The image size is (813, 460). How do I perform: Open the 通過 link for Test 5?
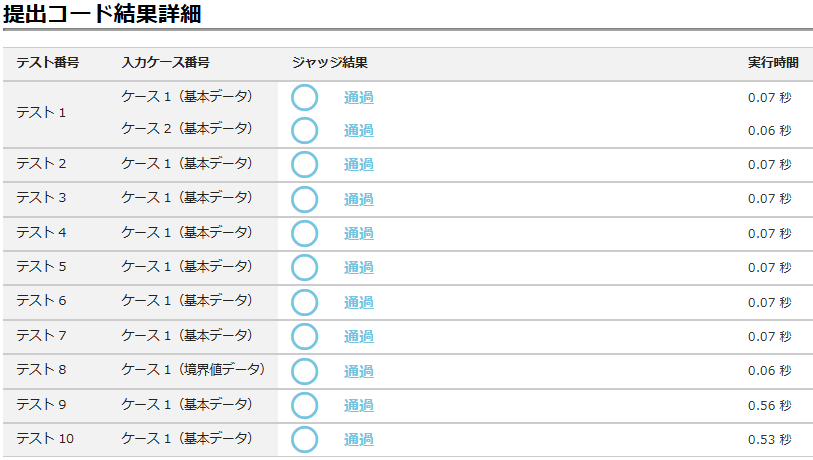click(358, 267)
